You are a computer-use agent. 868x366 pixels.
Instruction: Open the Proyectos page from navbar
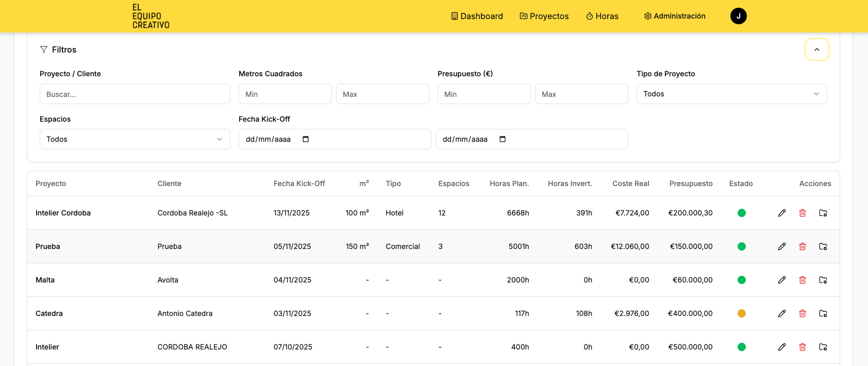[x=544, y=16]
